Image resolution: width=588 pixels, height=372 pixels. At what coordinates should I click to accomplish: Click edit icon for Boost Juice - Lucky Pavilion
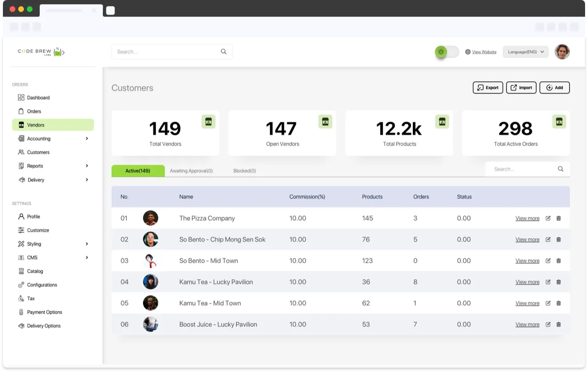point(548,324)
